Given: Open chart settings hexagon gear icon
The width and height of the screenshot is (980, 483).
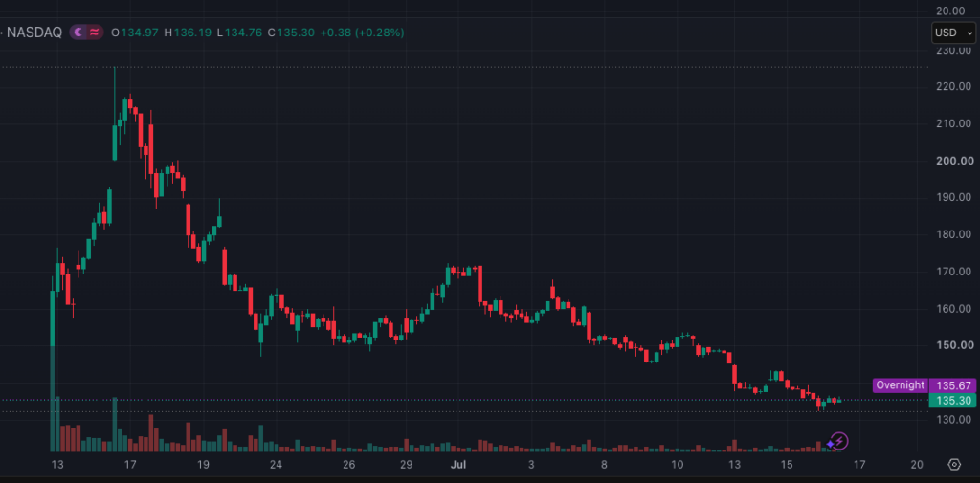Looking at the screenshot, I should coord(954,464).
